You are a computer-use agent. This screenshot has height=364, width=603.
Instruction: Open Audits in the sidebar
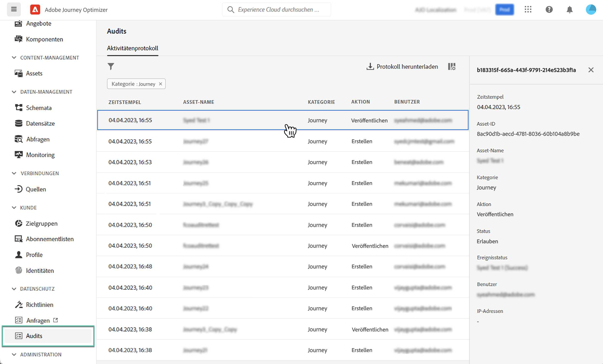[x=34, y=336]
